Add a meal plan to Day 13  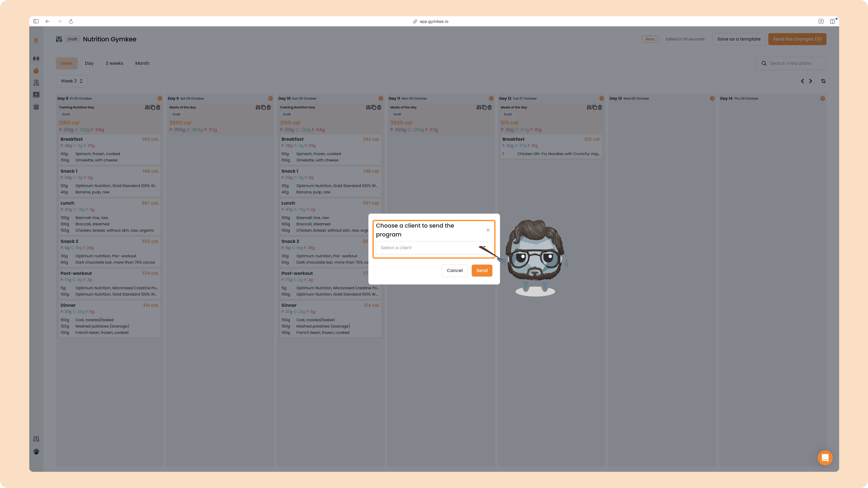click(x=712, y=98)
